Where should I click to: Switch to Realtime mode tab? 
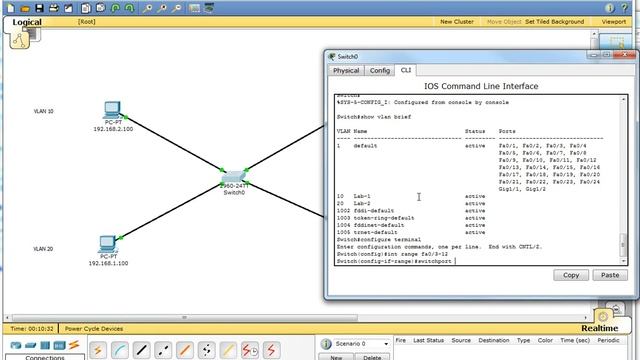point(599,328)
